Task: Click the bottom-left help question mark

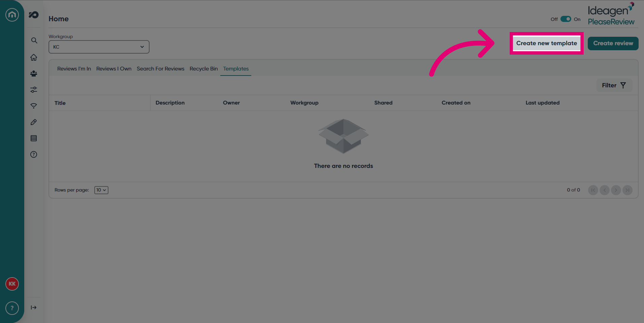Action: (12, 308)
